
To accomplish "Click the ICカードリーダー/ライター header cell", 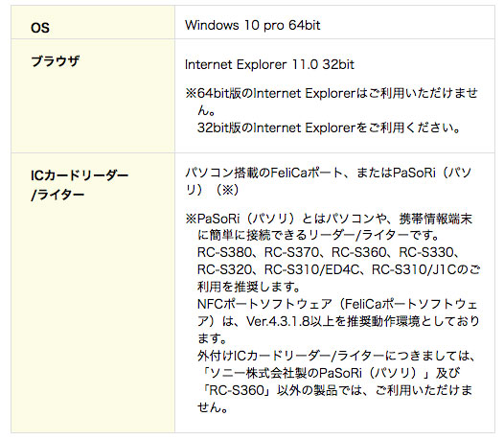I will coord(80,185).
